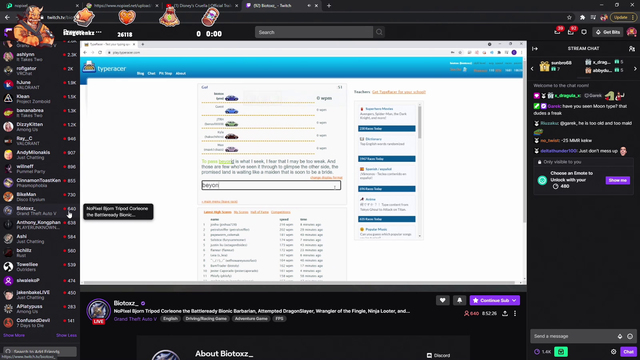
Task: Open jakenbakeLIVE Just Chatting channel
Action: point(40,295)
